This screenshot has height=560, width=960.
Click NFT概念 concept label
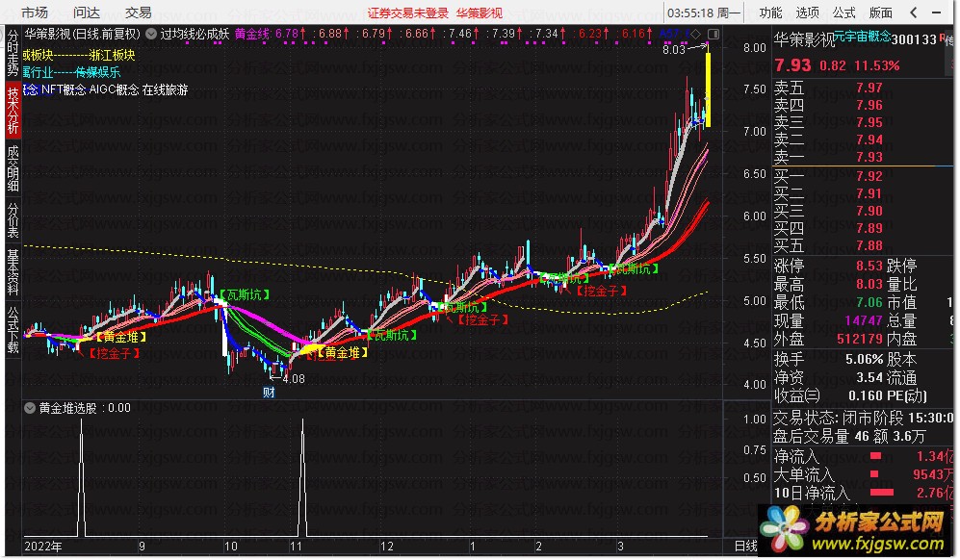pyautogui.click(x=64, y=90)
